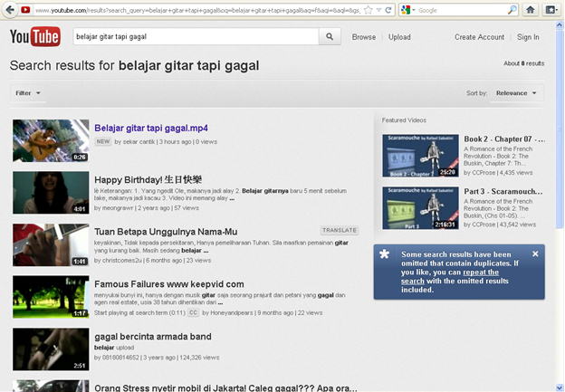565x392 pixels.
Task: Click the Part 3 Scaramouche thumbnail
Action: [x=420, y=208]
